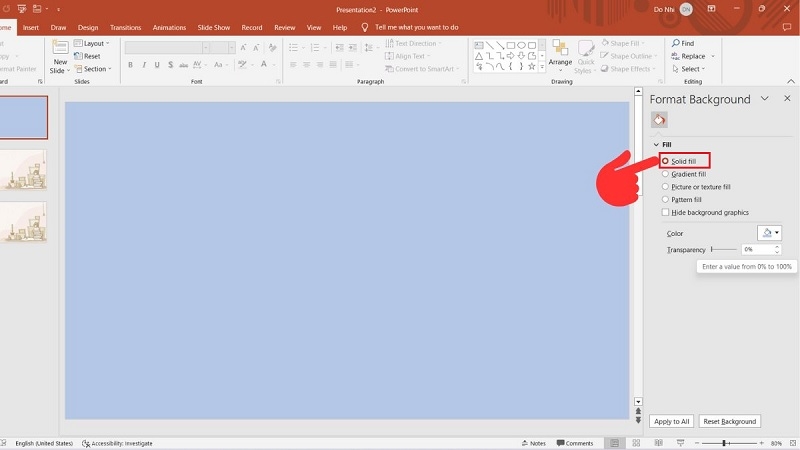The width and height of the screenshot is (800, 450).
Task: Switch to the Animations tab
Action: coord(169,28)
